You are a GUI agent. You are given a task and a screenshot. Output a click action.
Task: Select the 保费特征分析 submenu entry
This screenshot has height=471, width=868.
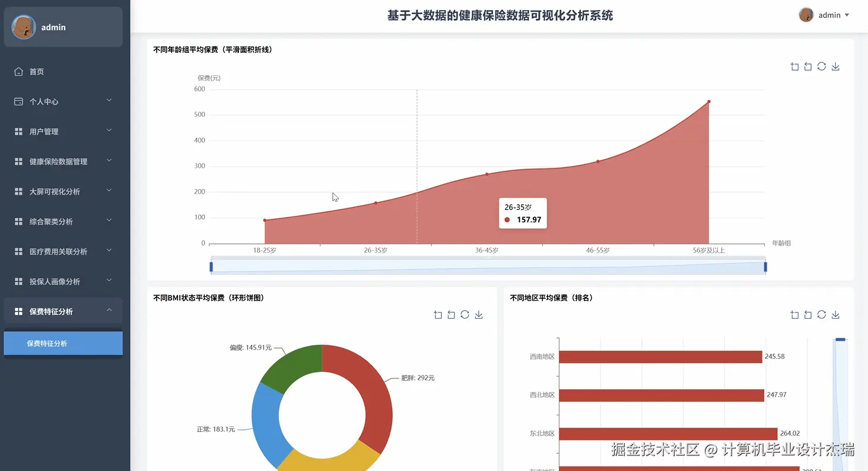point(63,343)
